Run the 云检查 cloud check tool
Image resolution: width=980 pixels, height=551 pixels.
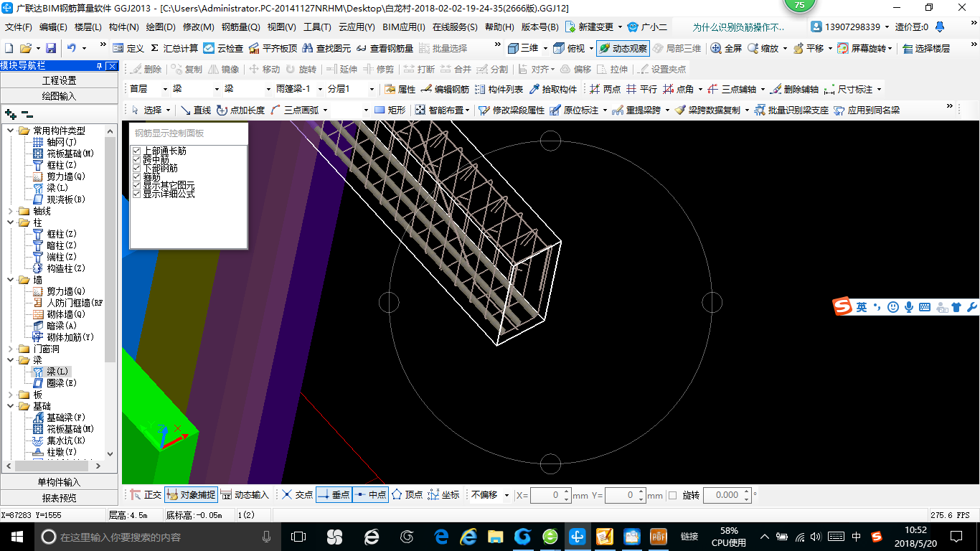(223, 48)
